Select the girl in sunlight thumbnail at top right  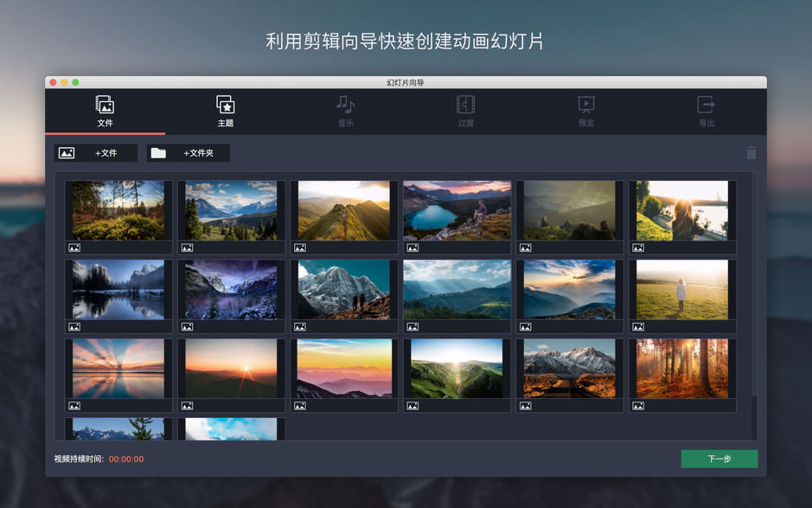pyautogui.click(x=682, y=209)
